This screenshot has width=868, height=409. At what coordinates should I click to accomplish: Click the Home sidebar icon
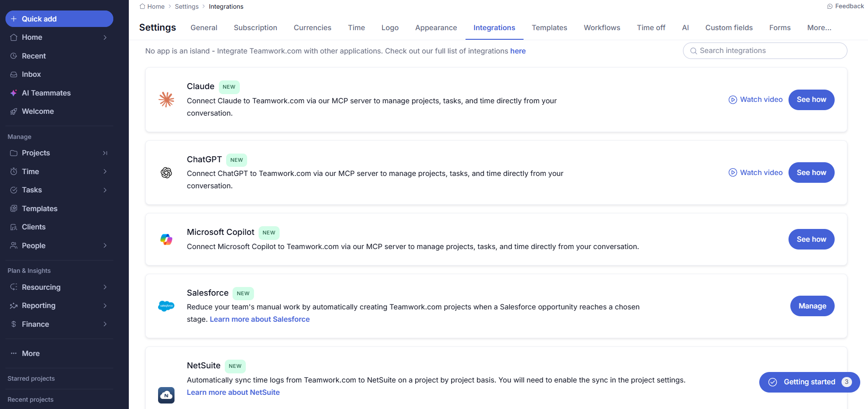click(14, 37)
